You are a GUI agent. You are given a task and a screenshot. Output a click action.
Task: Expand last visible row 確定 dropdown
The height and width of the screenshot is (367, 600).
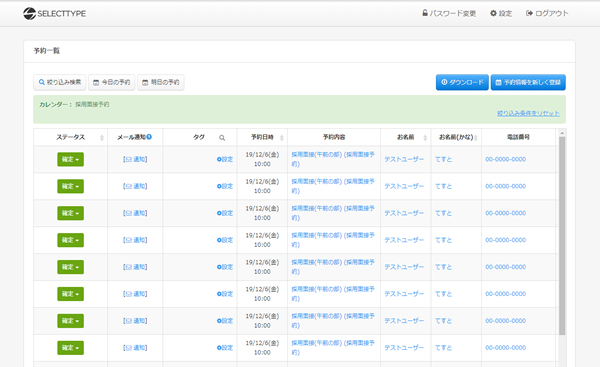point(70,348)
